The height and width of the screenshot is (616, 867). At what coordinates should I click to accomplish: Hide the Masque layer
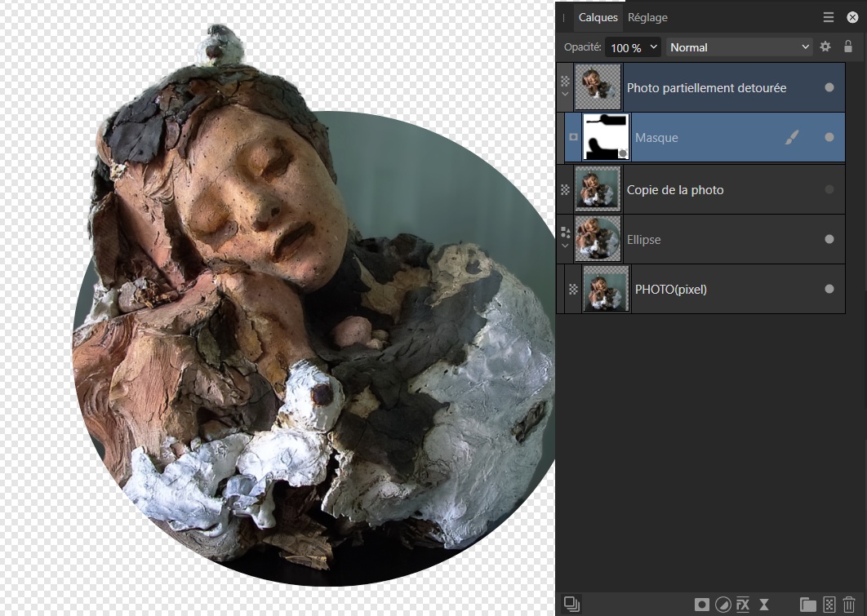[829, 137]
